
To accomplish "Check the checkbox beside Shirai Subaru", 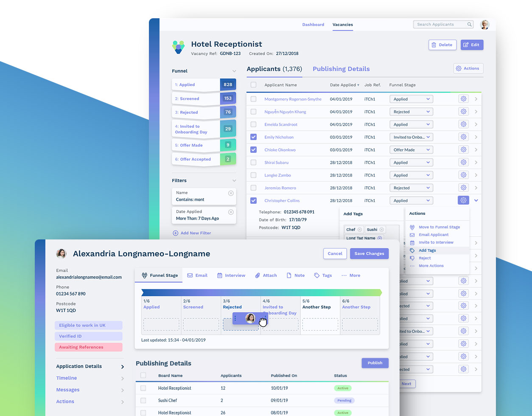I will coord(253,162).
